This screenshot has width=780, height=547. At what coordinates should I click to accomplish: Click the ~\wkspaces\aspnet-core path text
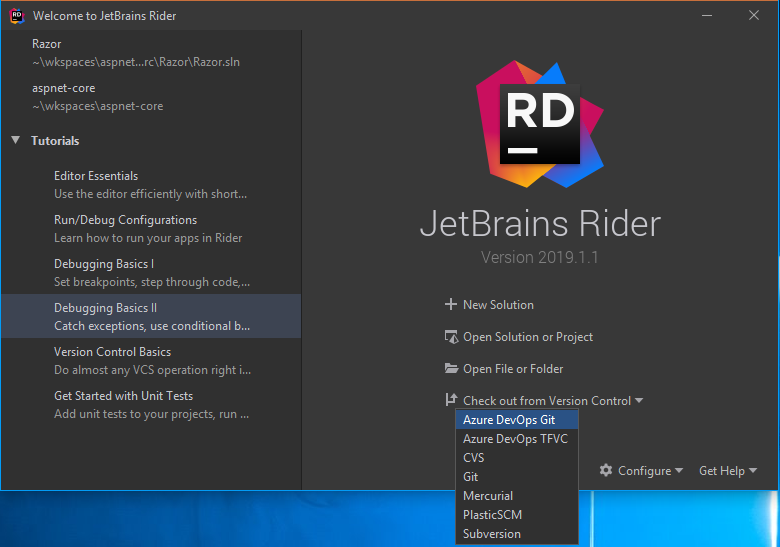pos(98,106)
